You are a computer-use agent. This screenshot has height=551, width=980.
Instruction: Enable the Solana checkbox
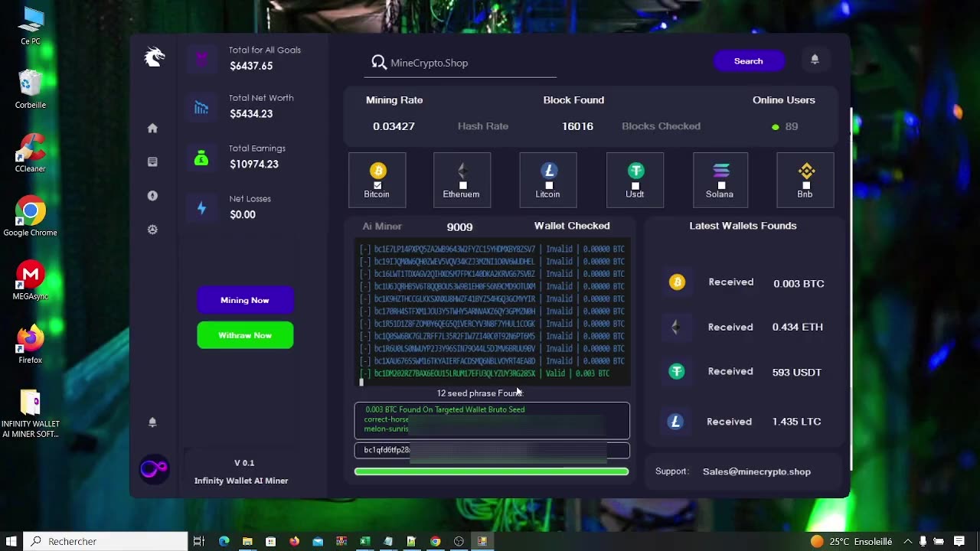click(x=721, y=185)
